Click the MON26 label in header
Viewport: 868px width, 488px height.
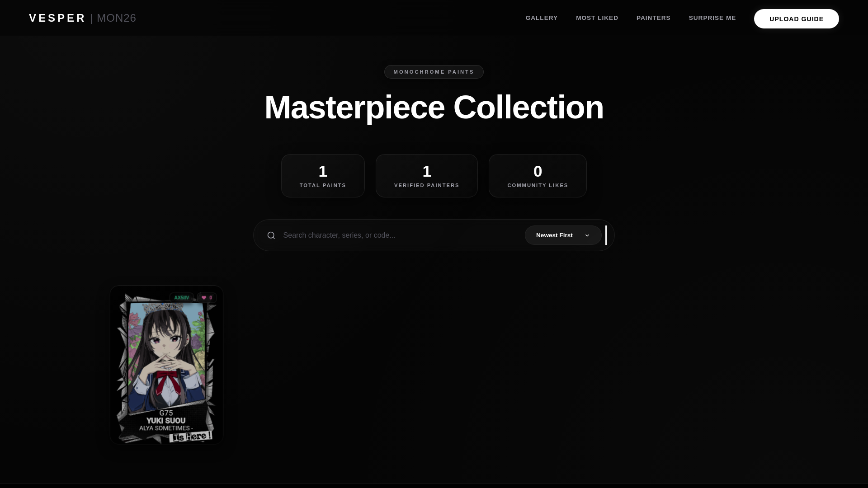point(116,18)
